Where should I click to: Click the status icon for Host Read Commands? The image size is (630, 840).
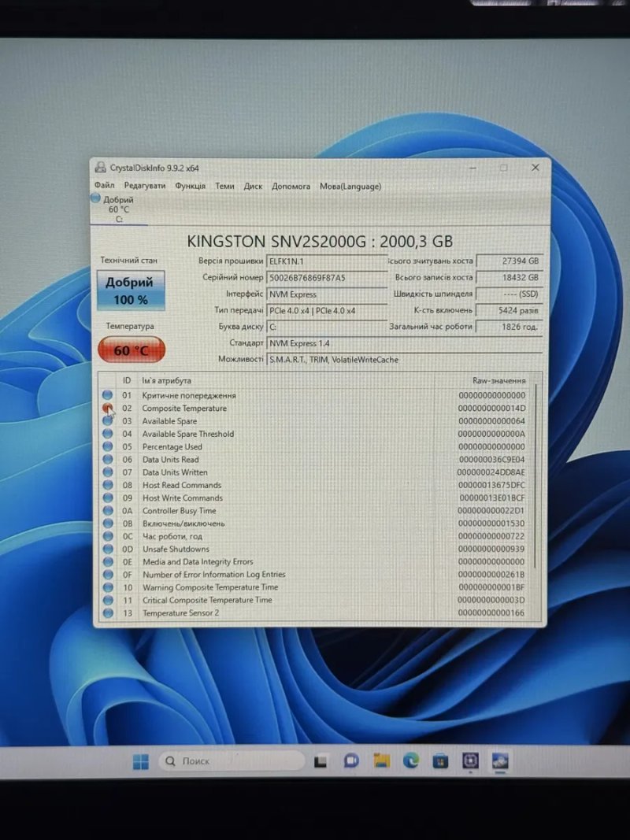coord(108,485)
